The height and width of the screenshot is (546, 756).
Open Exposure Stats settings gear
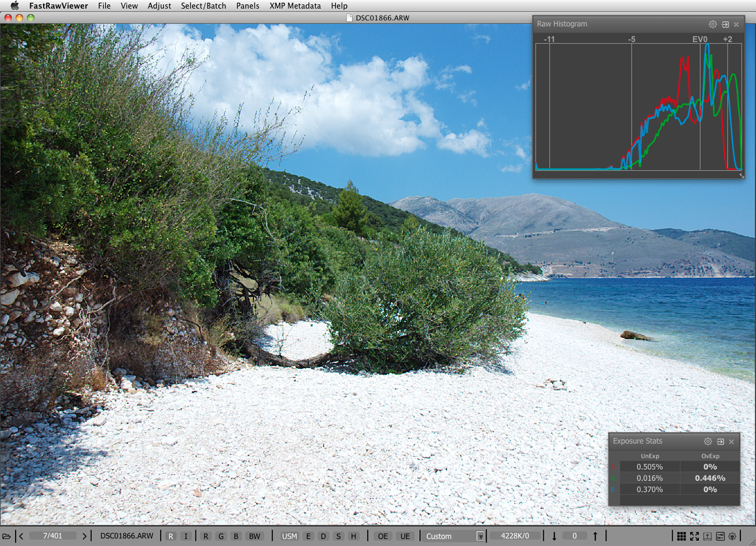(708, 441)
